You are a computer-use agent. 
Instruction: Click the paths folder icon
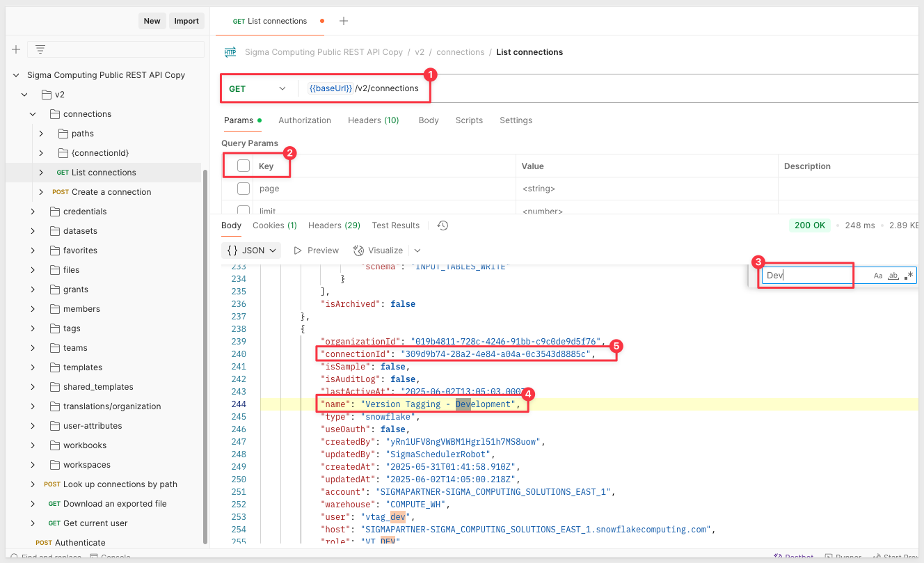tap(63, 134)
